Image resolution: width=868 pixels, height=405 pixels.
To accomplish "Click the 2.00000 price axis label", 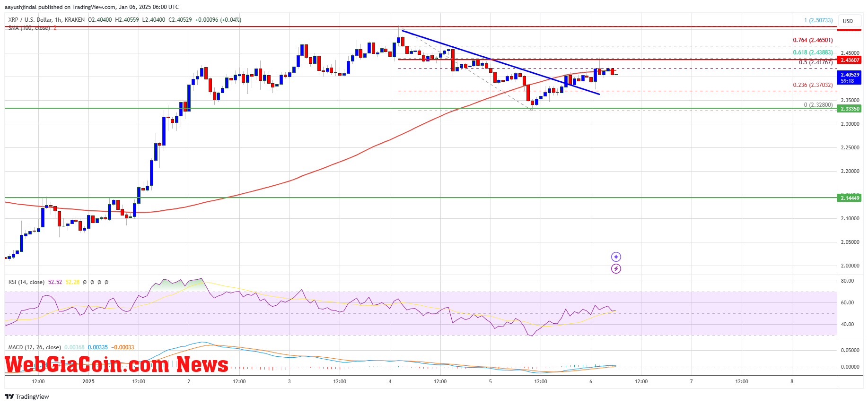I will [x=850, y=266].
